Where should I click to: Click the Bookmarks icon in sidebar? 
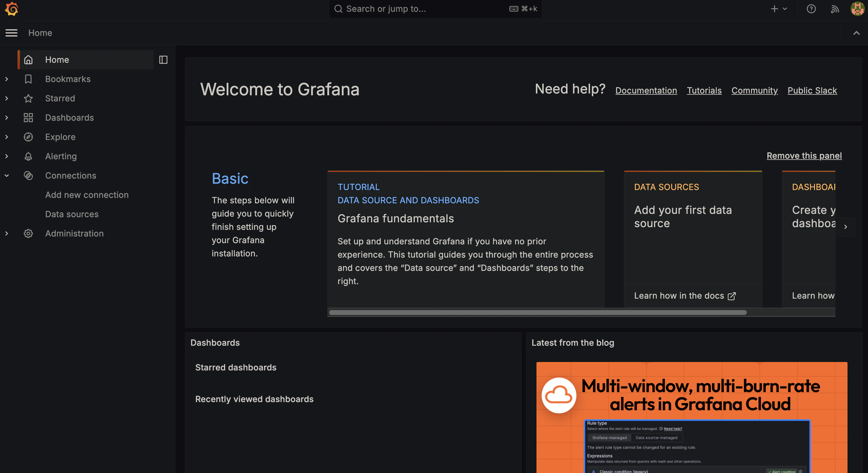pos(28,79)
